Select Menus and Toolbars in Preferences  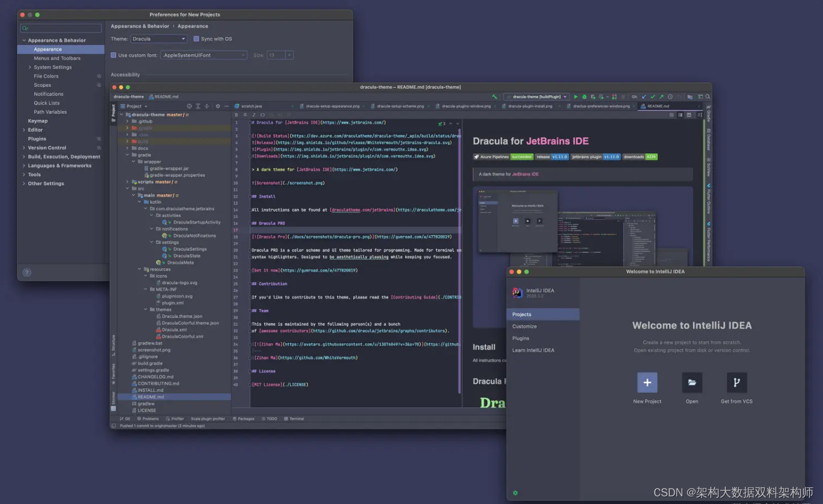[x=57, y=58]
